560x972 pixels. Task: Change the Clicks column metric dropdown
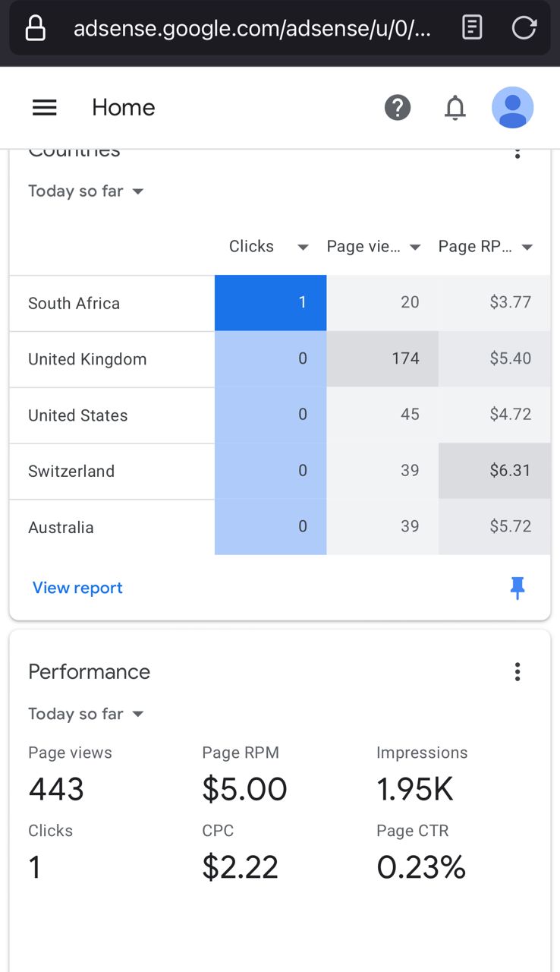click(x=269, y=247)
